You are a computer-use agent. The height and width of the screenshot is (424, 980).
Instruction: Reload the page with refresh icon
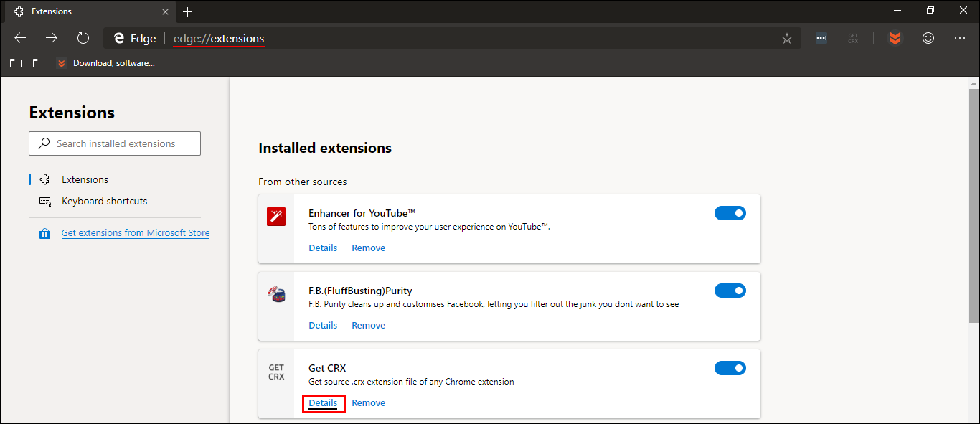(83, 38)
